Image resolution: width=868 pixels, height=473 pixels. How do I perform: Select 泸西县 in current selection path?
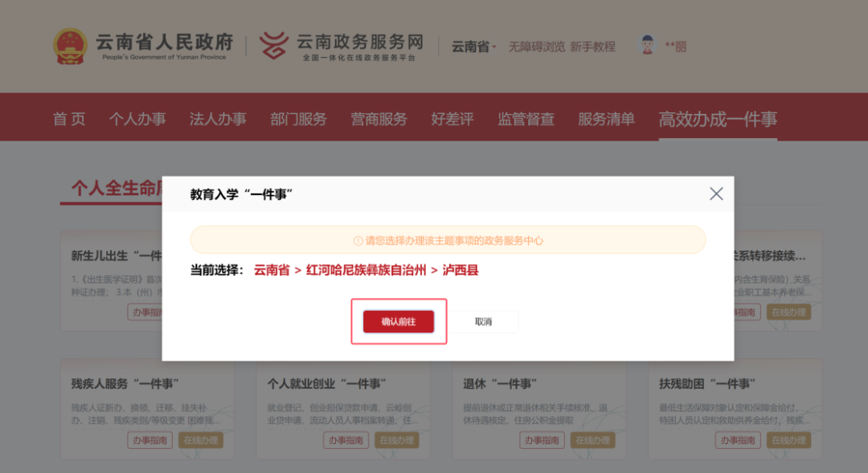(460, 270)
